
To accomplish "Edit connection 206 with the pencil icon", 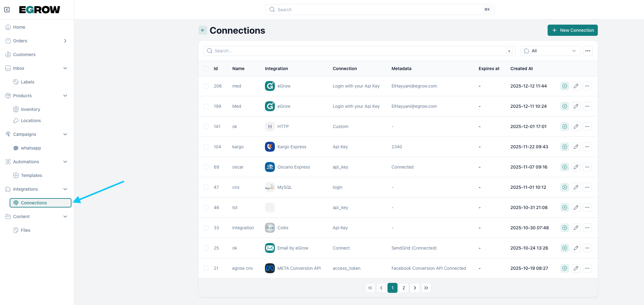I will 576,86.
